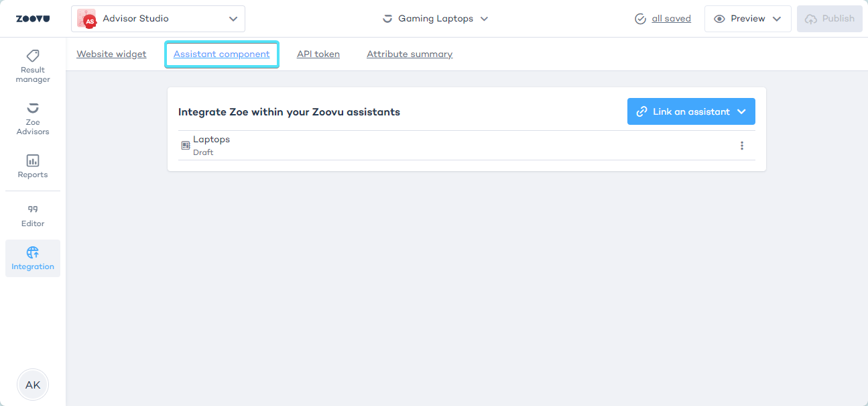Click the all saved checkmark icon
The width and height of the screenshot is (868, 406).
(640, 19)
